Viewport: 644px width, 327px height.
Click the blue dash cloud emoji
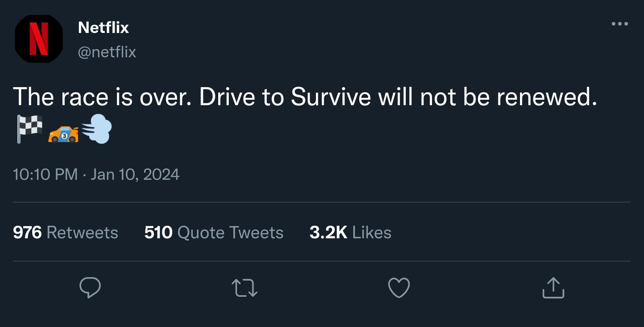[x=97, y=129]
